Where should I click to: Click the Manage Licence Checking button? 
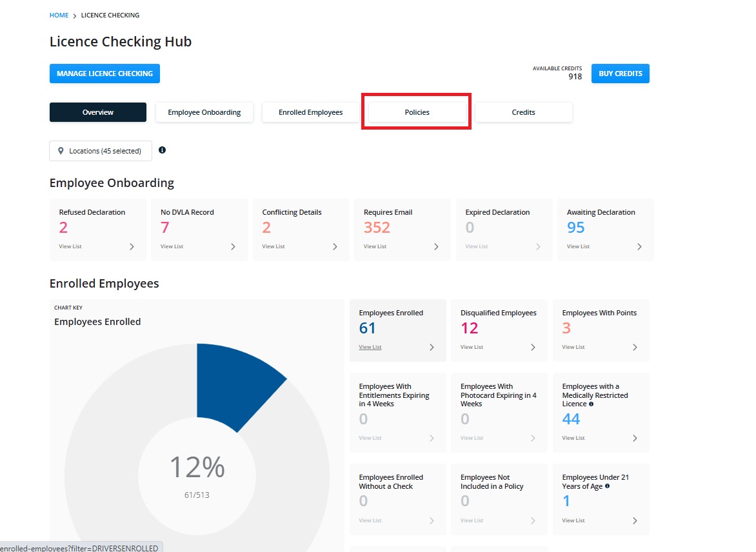point(104,74)
